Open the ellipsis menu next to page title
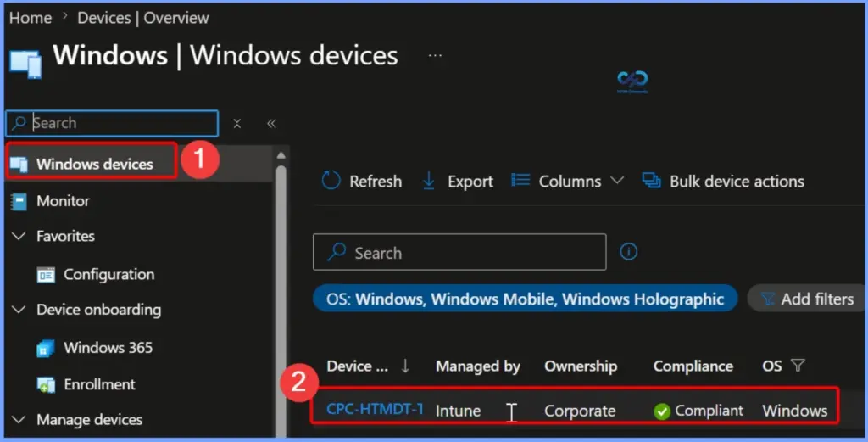Viewport: 868px width, 442px height. click(435, 55)
